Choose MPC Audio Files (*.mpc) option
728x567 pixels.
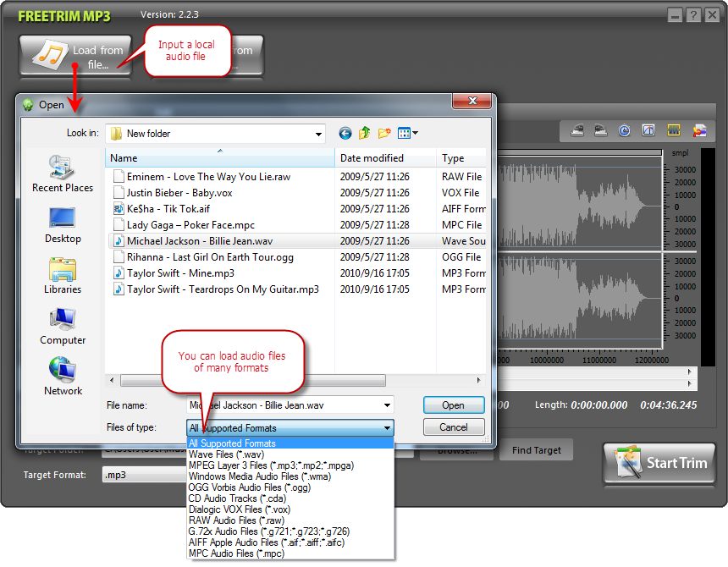pyautogui.click(x=290, y=553)
